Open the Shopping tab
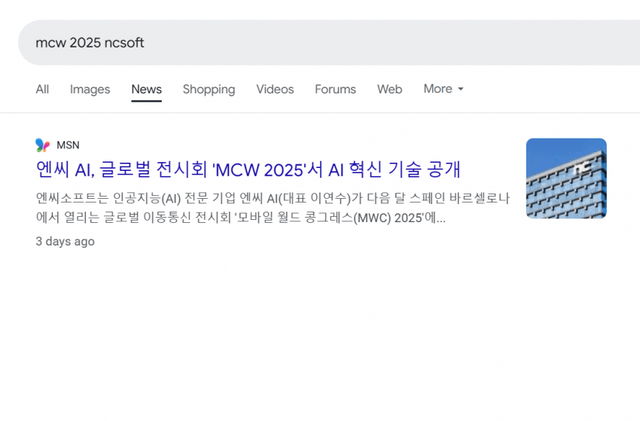Viewport: 640px width, 421px height. point(209,89)
